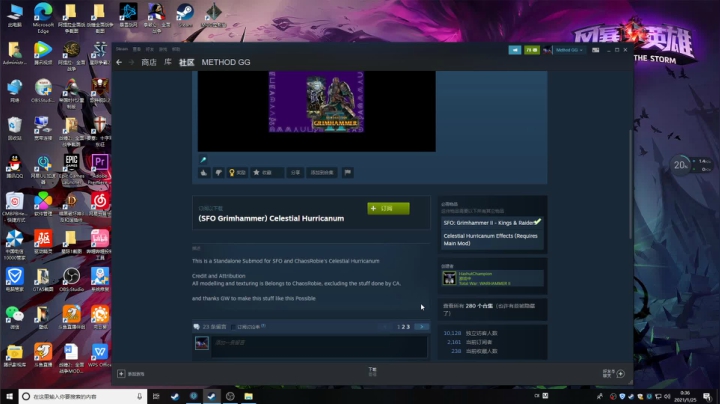Viewport: 720px width, 404px height.
Task: Click the help question mark beside thread subscribe
Action: click(264, 326)
